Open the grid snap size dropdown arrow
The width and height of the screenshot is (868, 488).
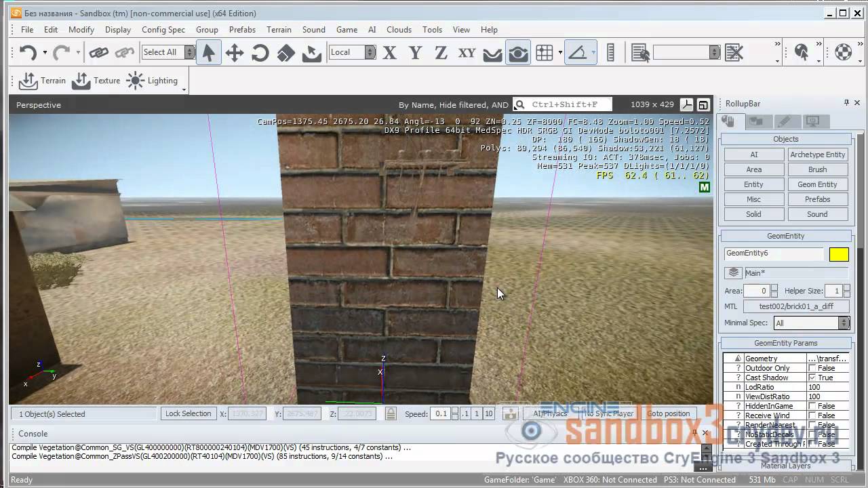tap(560, 52)
